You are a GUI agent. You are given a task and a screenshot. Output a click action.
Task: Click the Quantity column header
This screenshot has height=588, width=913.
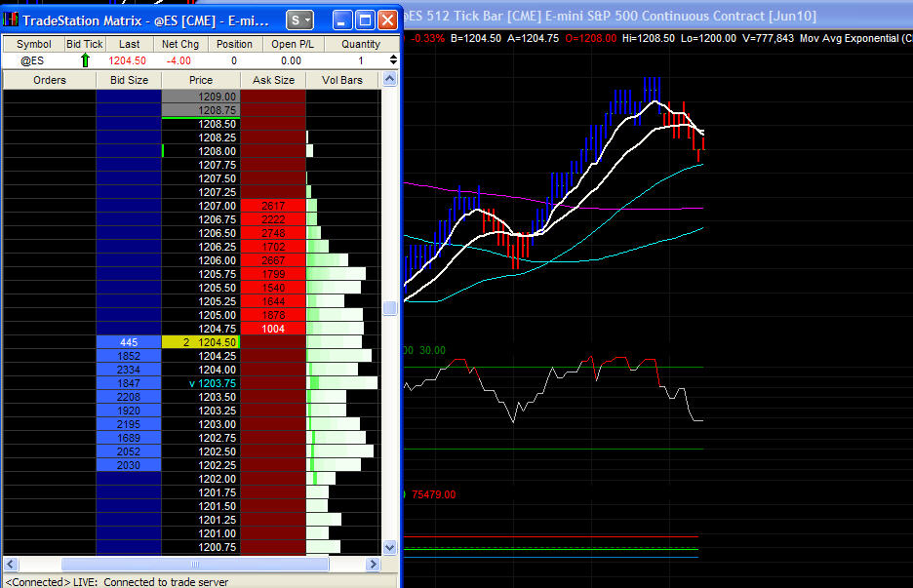(x=361, y=44)
